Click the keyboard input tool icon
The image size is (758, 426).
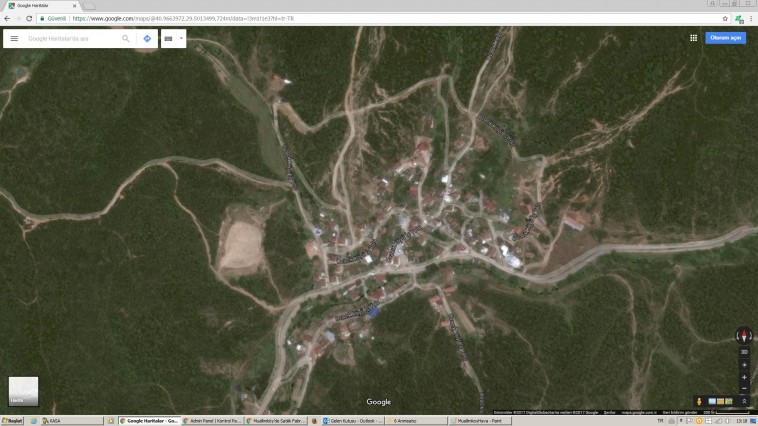click(x=168, y=39)
